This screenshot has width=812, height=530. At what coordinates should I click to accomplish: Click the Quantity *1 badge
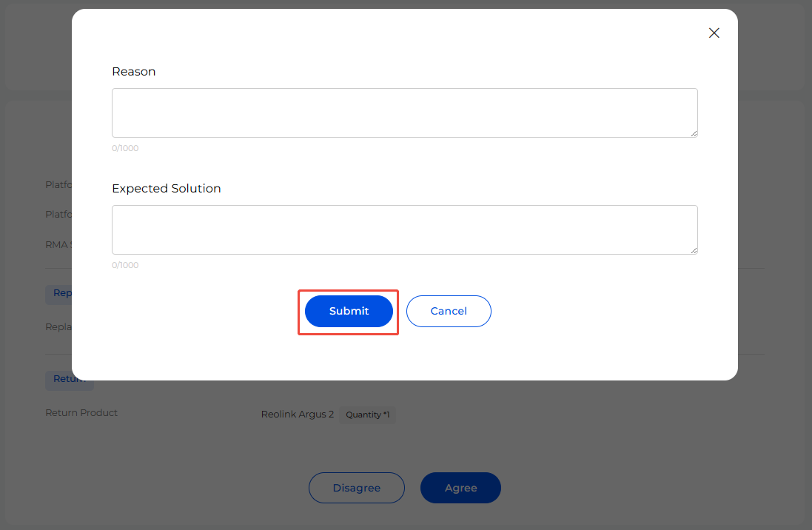367,415
